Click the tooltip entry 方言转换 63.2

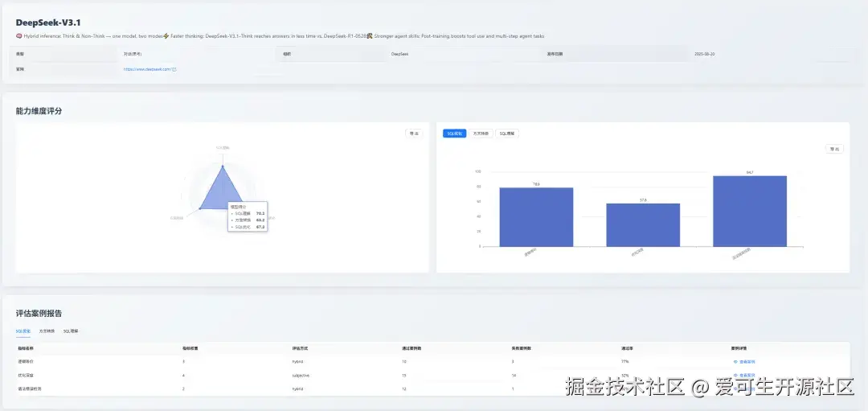point(248,220)
